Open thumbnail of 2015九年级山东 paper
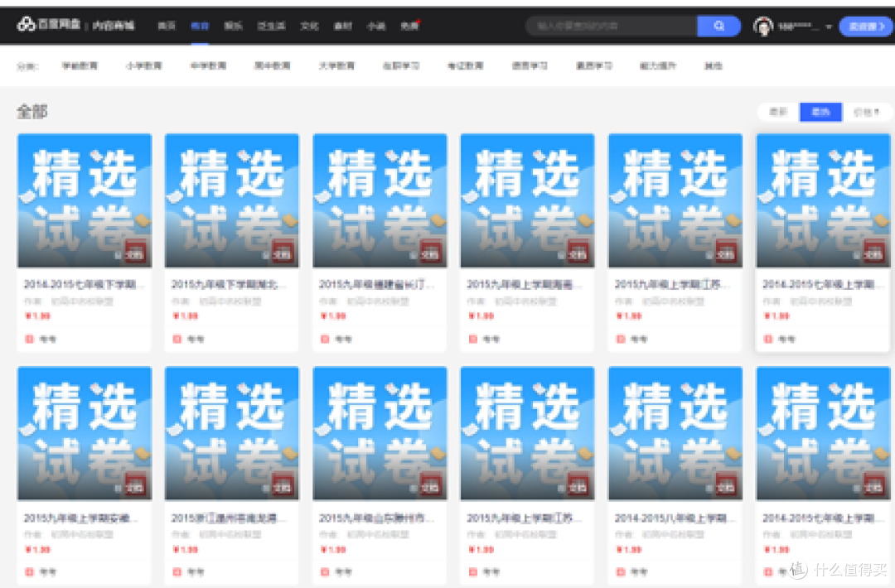 380,433
